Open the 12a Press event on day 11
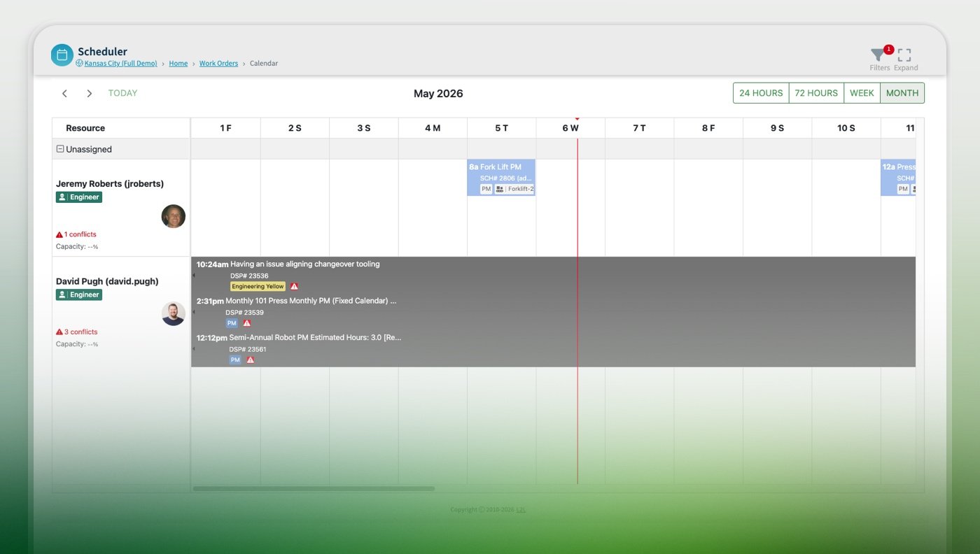 898,178
